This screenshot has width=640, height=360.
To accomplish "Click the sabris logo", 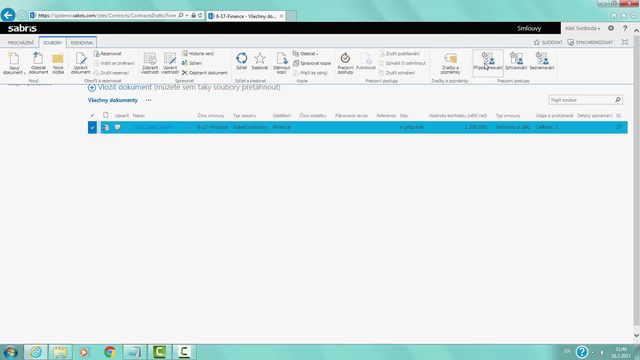I will [x=22, y=28].
